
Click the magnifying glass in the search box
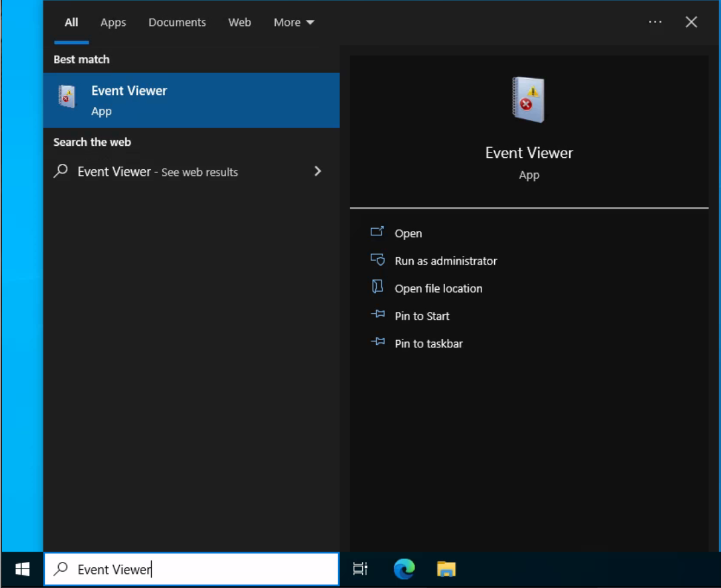click(60, 569)
